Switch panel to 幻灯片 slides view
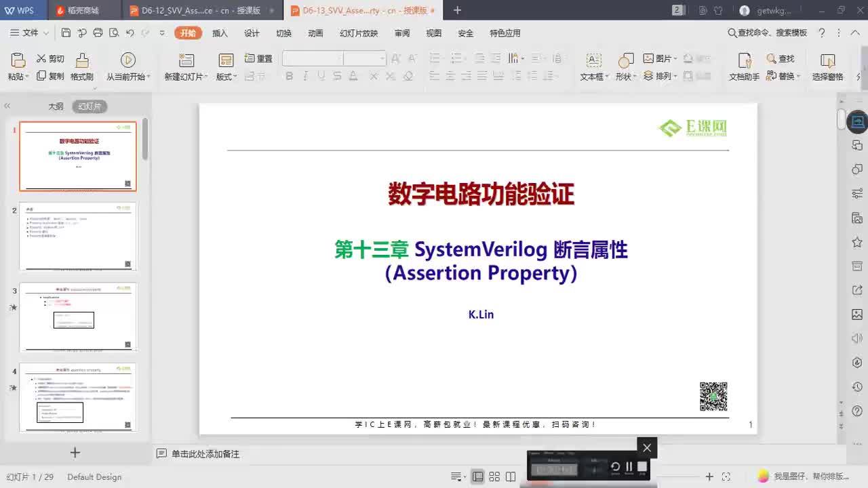Viewport: 868px width, 488px height. pyautogui.click(x=90, y=106)
